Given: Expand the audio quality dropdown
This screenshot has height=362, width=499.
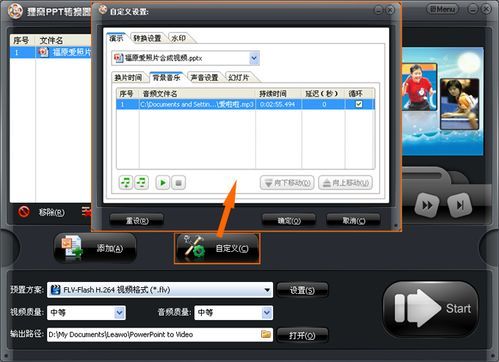Looking at the screenshot, I should pyautogui.click(x=267, y=313).
